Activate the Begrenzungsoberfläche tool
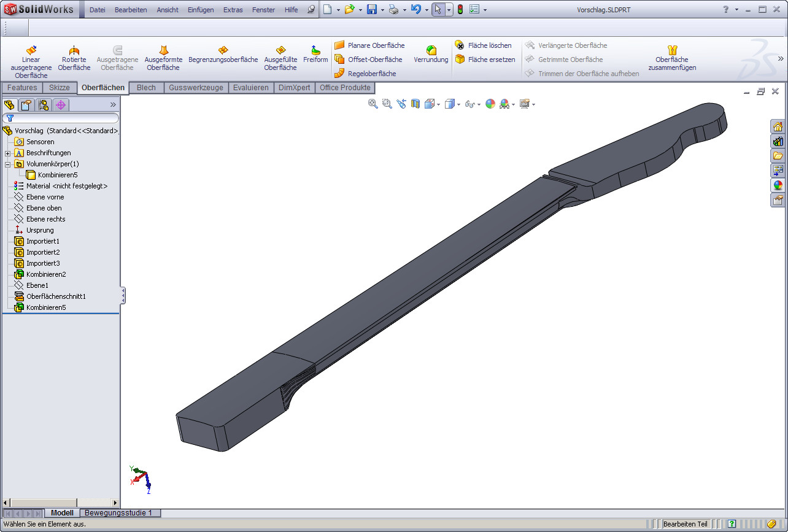This screenshot has width=788, height=532. (x=223, y=54)
